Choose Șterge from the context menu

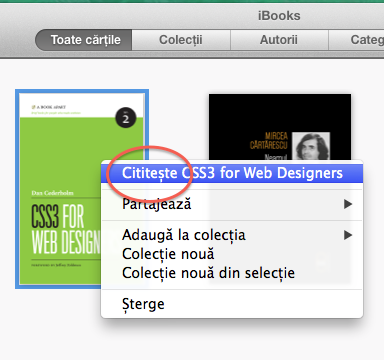232,304
